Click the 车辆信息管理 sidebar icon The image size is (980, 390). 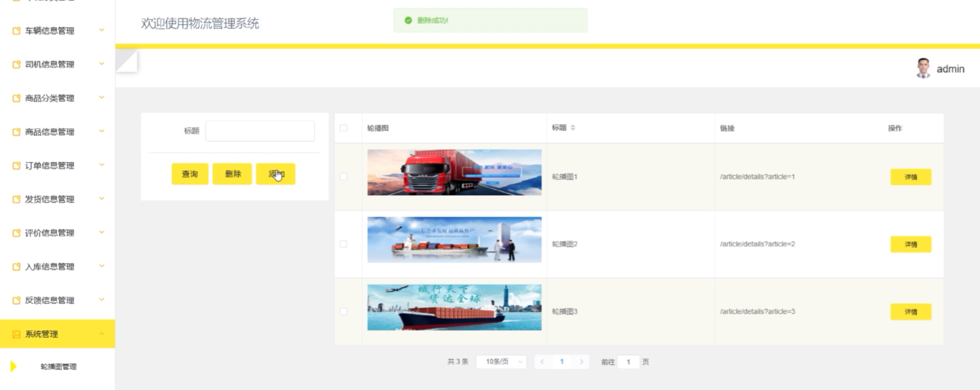[16, 31]
